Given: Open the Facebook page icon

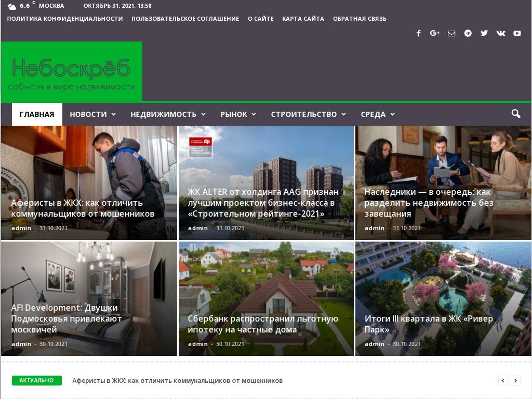Looking at the screenshot, I should 419,33.
